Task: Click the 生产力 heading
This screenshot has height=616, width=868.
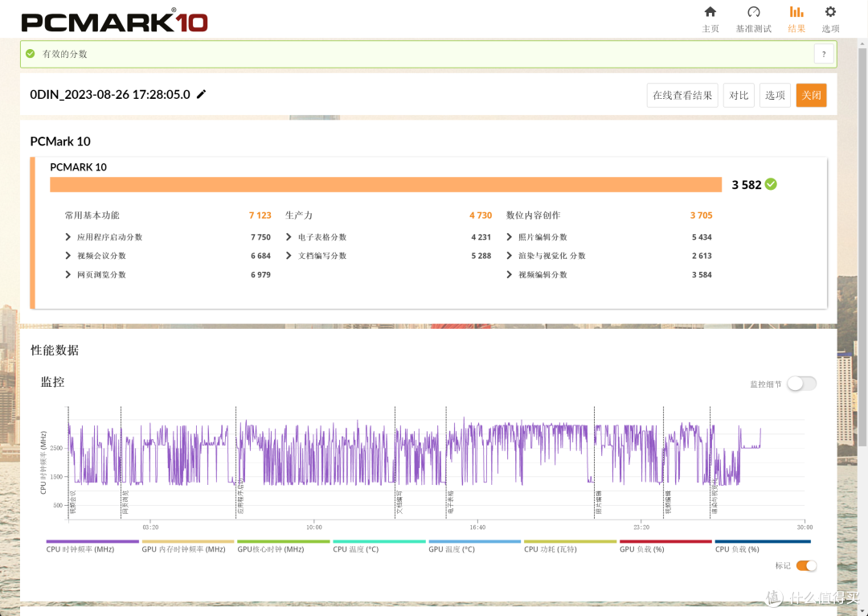Action: (x=299, y=216)
